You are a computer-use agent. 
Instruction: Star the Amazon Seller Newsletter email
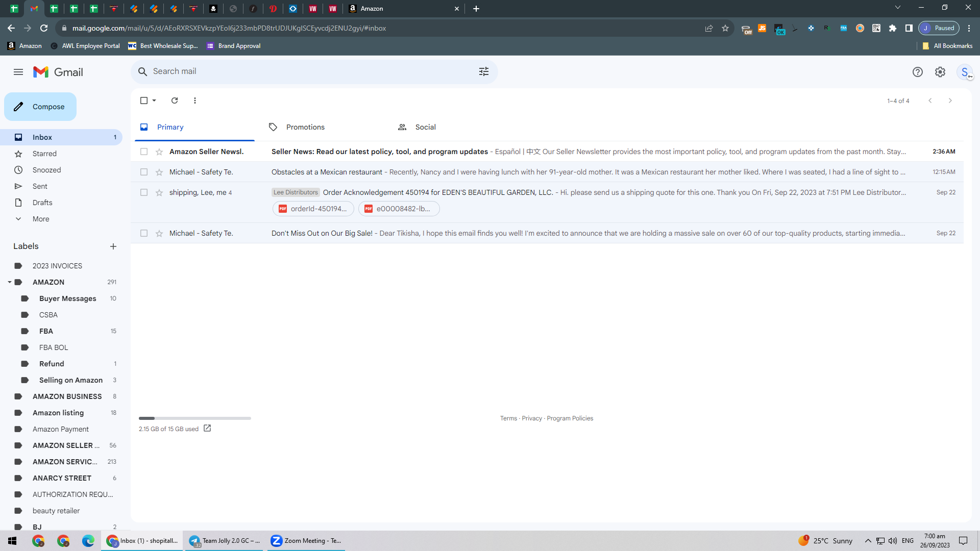pyautogui.click(x=159, y=152)
